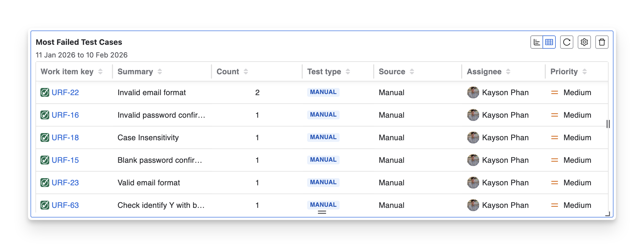Image resolution: width=644 pixels, height=248 pixels.
Task: Click Medium priority icon in URF-18 row
Action: 555,137
